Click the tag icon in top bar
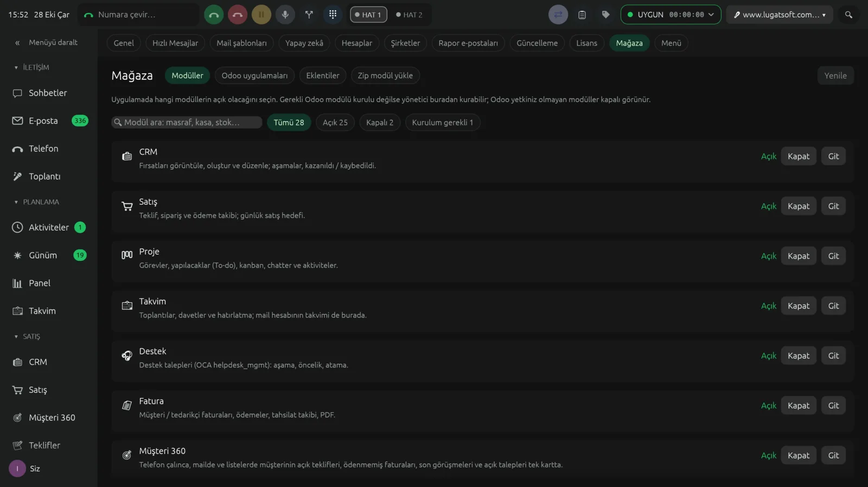Image resolution: width=868 pixels, height=487 pixels. (x=606, y=15)
